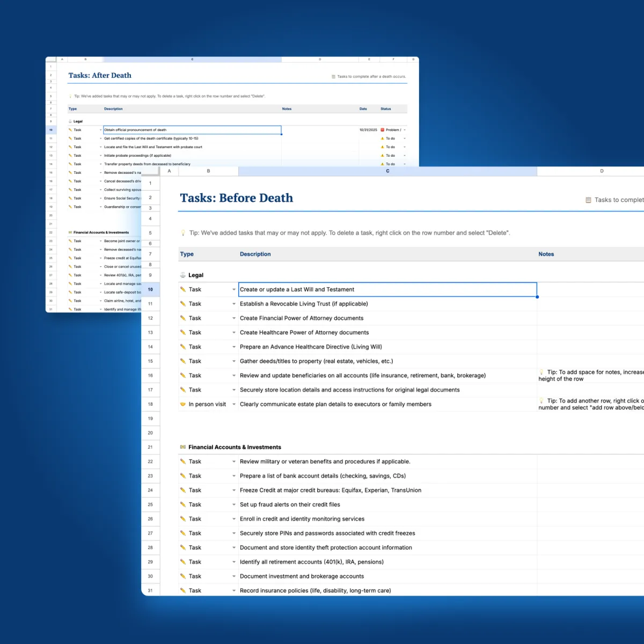Open Type dropdown for 'Review military or veteran benefits'

(234, 462)
